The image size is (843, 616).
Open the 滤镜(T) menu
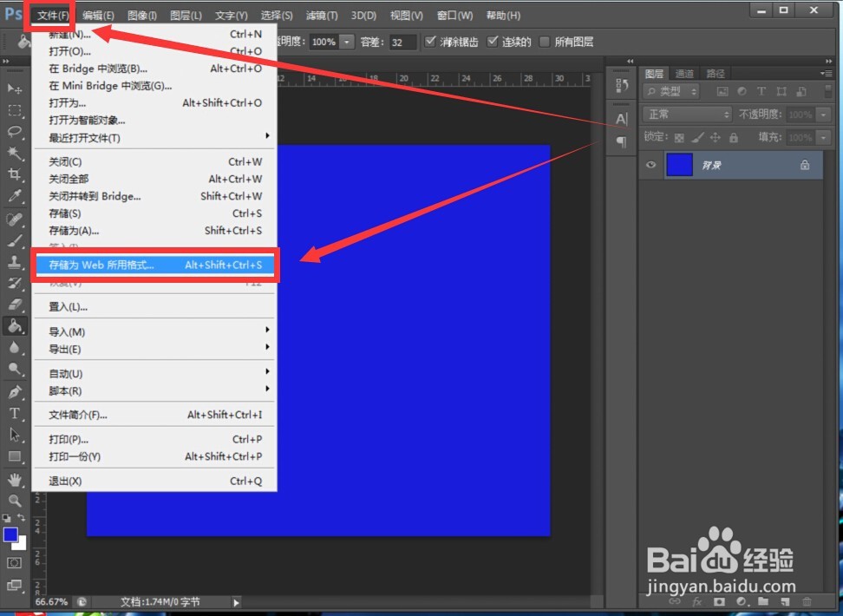click(x=322, y=16)
